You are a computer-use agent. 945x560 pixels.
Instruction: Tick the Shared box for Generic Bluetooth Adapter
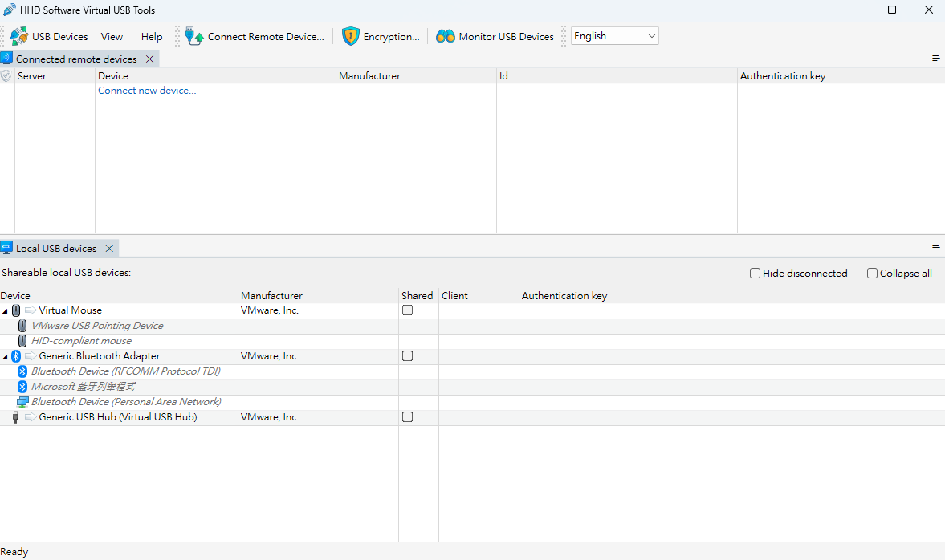click(407, 356)
